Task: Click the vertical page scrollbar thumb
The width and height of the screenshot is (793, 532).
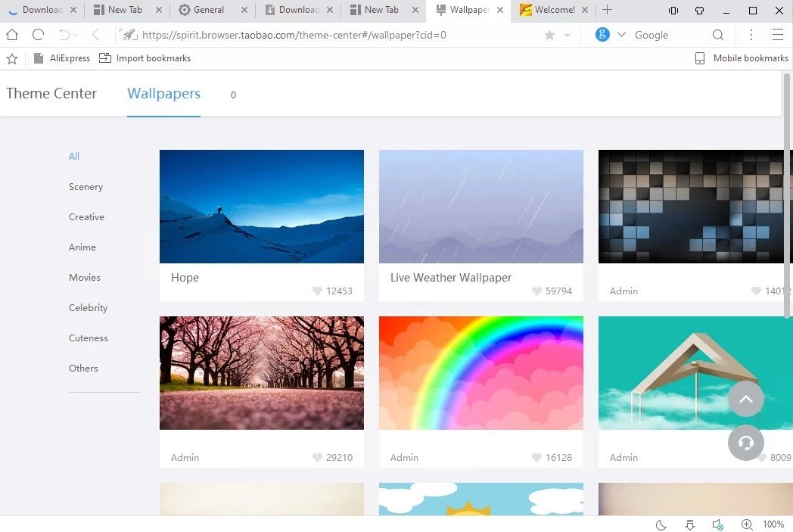Action: click(787, 197)
